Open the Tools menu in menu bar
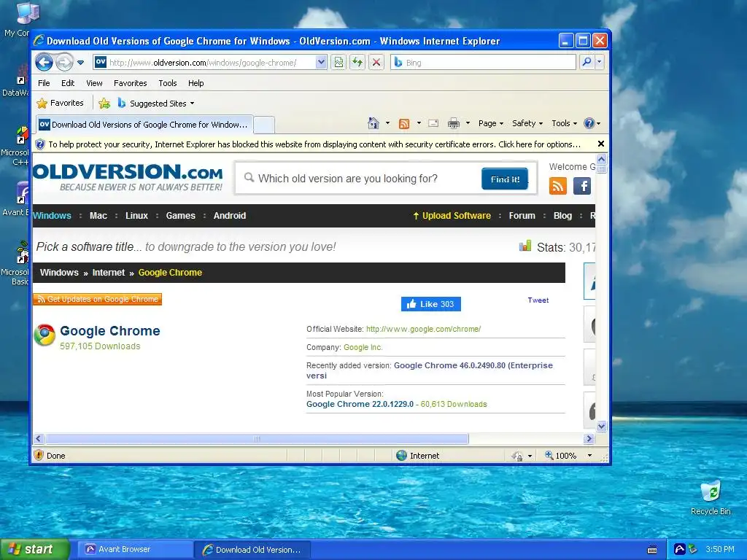Screen dimensions: 747x560 click(x=168, y=83)
